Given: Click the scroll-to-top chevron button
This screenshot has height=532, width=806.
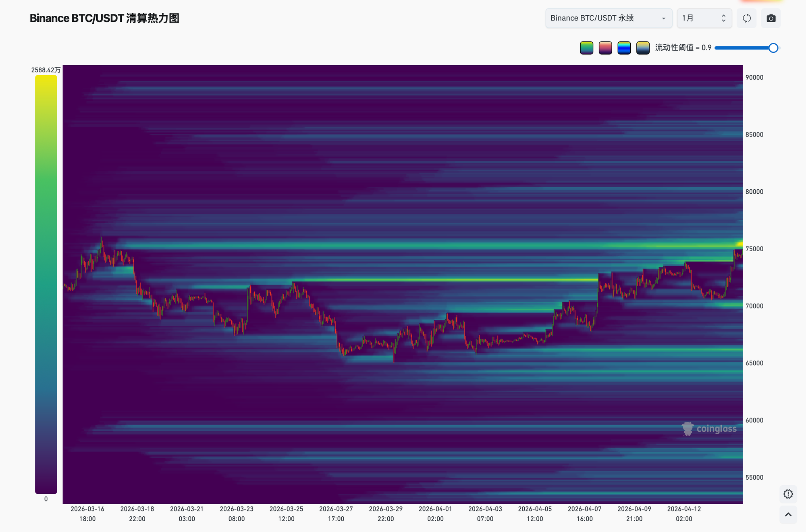Looking at the screenshot, I should pos(788,514).
